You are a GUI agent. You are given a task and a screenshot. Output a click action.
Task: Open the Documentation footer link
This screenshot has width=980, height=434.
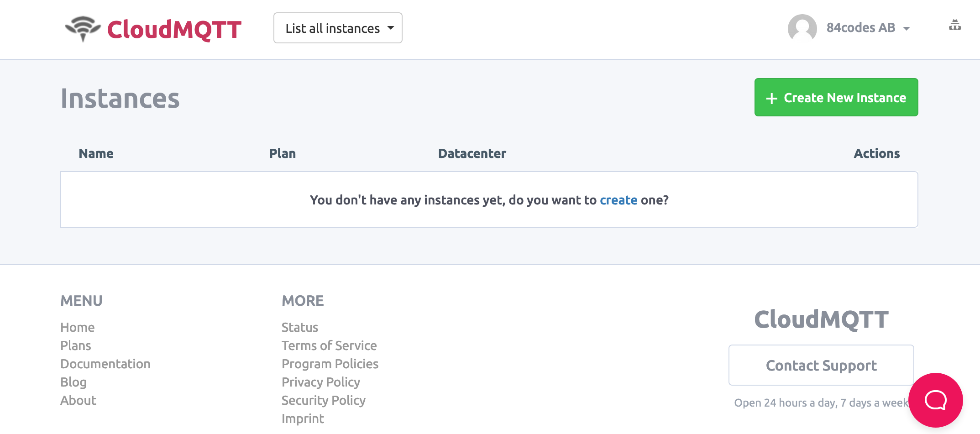click(105, 364)
